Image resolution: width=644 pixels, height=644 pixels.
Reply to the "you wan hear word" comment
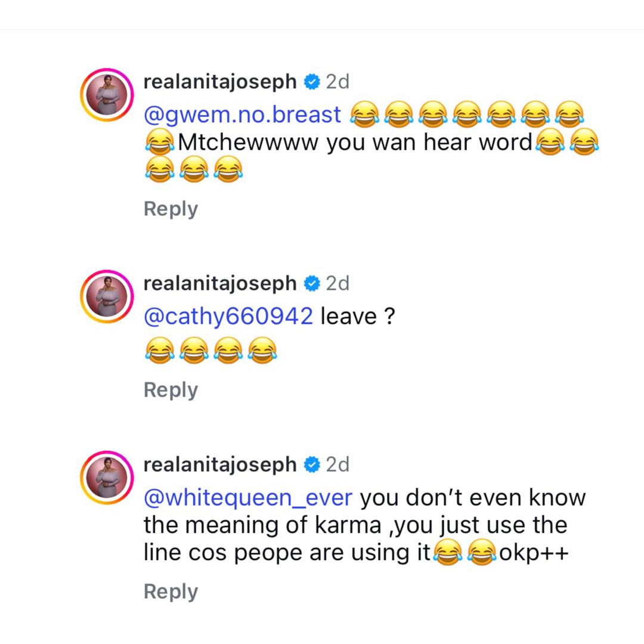[x=171, y=209]
